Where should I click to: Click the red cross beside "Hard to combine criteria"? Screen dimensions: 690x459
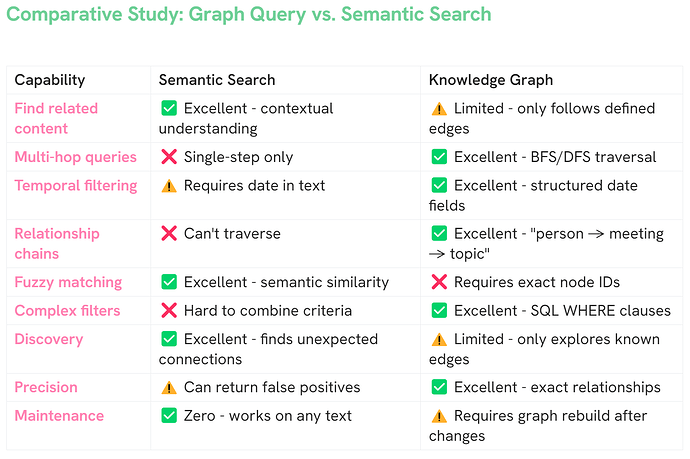169,311
